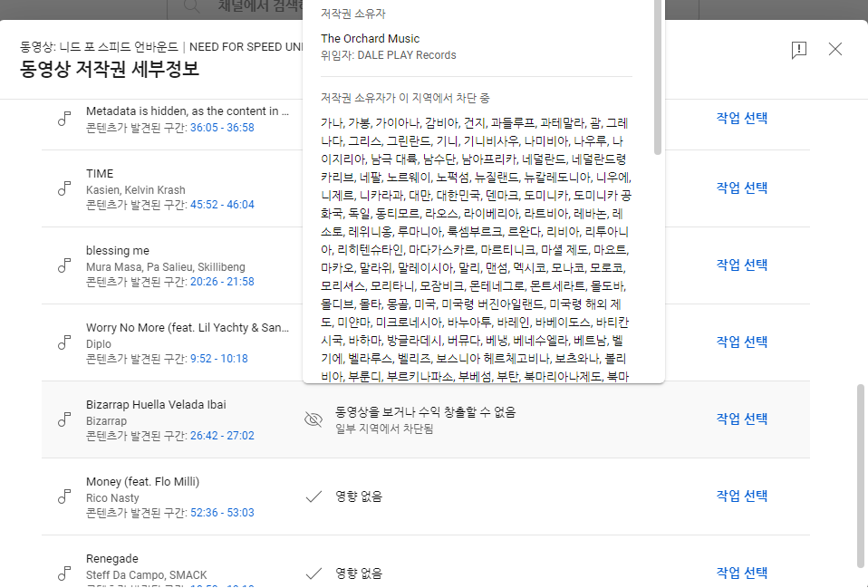
Task: Click the claims list vertical scrollbar
Action: click(861, 471)
